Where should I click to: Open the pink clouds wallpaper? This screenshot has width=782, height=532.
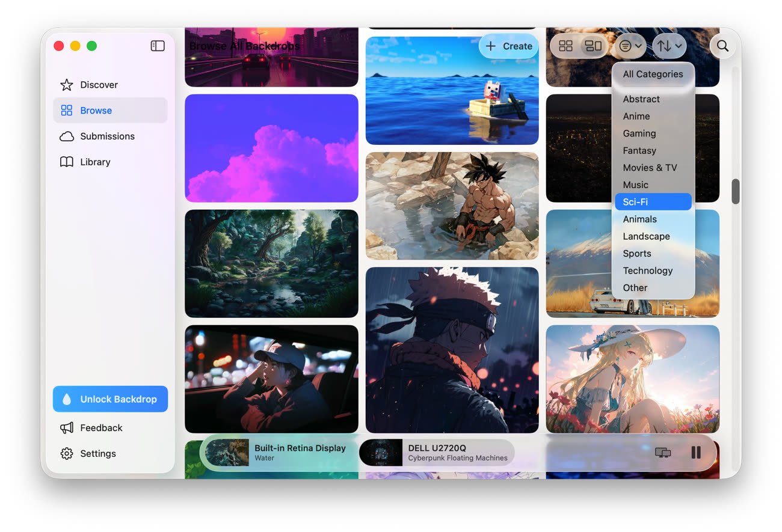[x=271, y=148]
